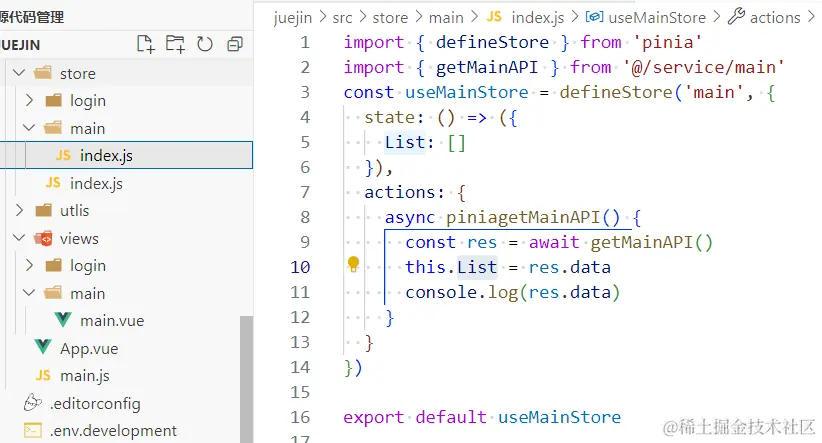
Task: Select juejin in the breadcrumb
Action: pyautogui.click(x=293, y=18)
